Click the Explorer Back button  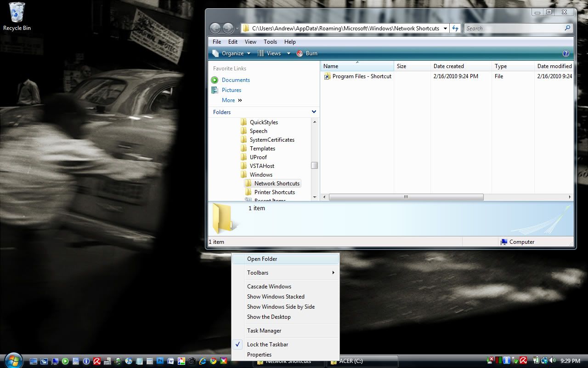[x=215, y=28]
